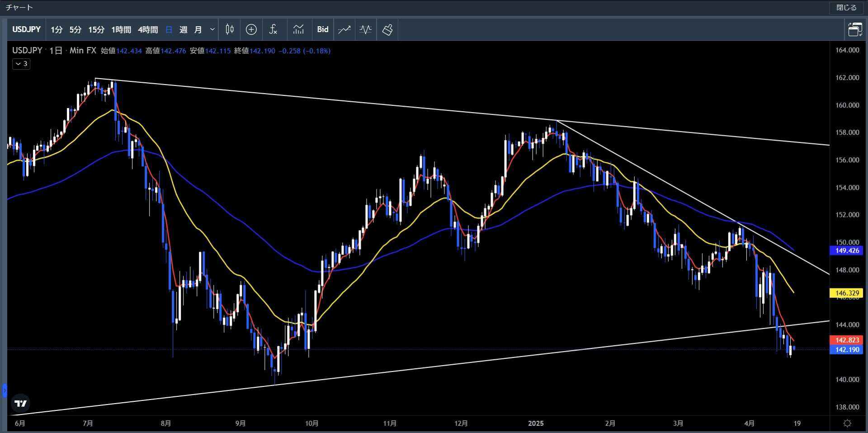Image resolution: width=868 pixels, height=433 pixels.
Task: Toggle the Bid price setting
Action: pyautogui.click(x=323, y=29)
